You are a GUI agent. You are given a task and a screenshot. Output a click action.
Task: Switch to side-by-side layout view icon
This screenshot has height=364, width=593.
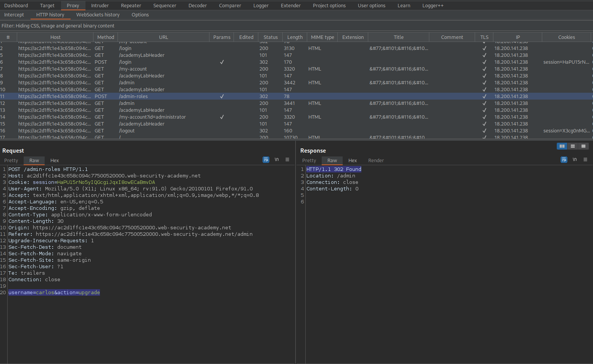tap(562, 146)
